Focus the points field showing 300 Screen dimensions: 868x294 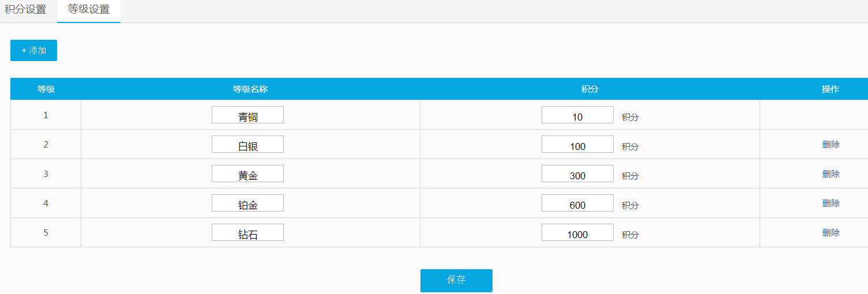(x=577, y=174)
